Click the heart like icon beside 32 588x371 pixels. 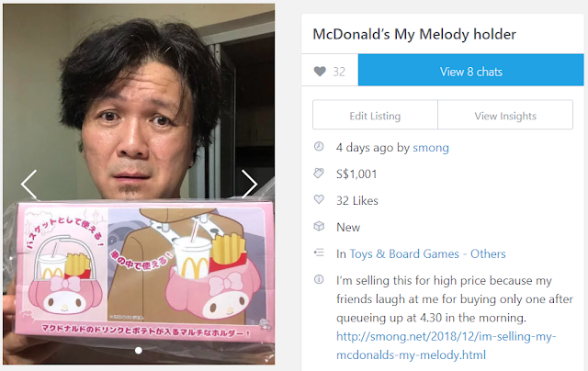pyautogui.click(x=320, y=72)
